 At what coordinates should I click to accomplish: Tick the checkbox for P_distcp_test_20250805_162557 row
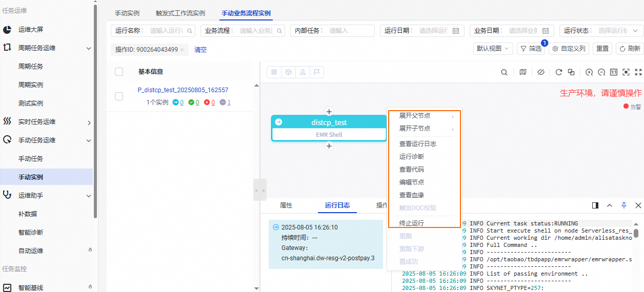(119, 96)
